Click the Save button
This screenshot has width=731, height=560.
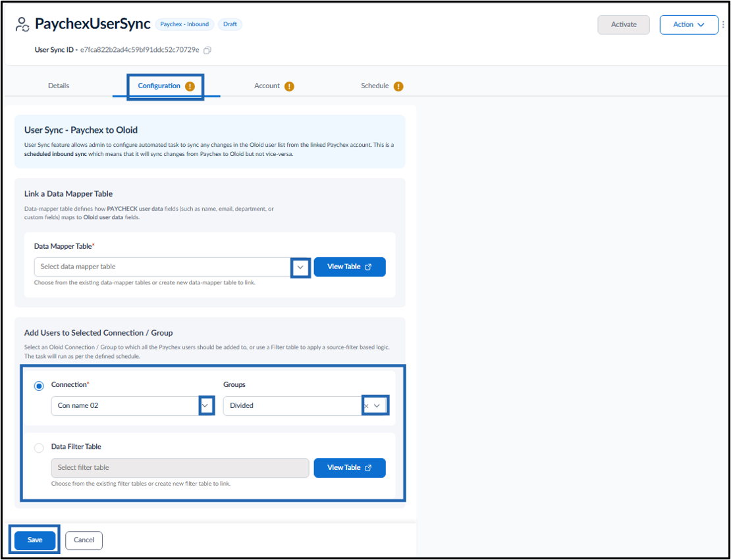pyautogui.click(x=35, y=540)
